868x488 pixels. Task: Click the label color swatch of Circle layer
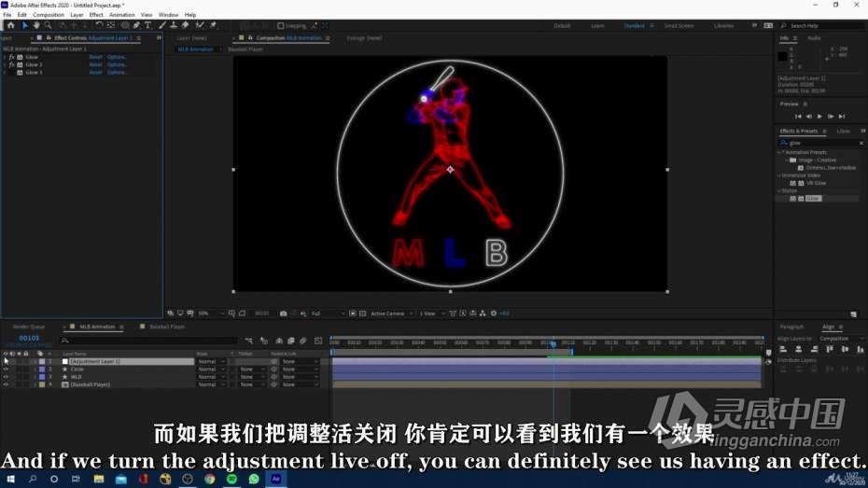click(42, 369)
